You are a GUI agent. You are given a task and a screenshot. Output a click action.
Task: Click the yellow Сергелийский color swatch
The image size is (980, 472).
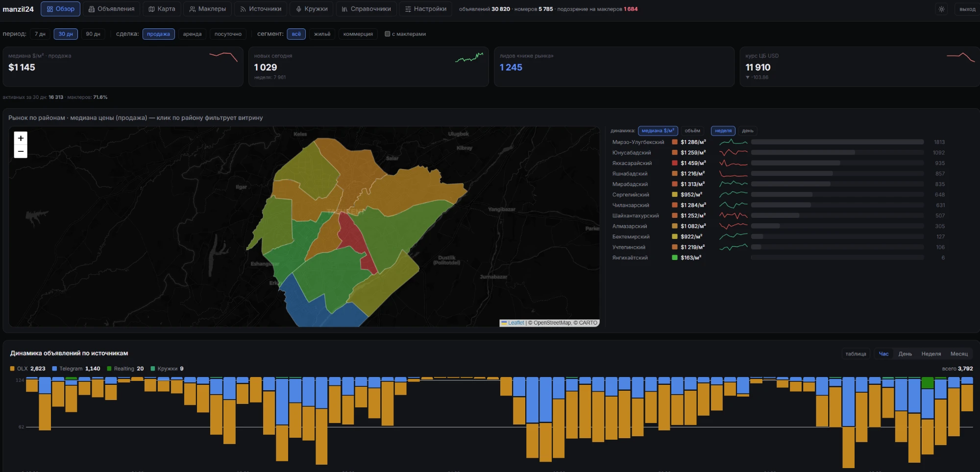click(x=675, y=194)
